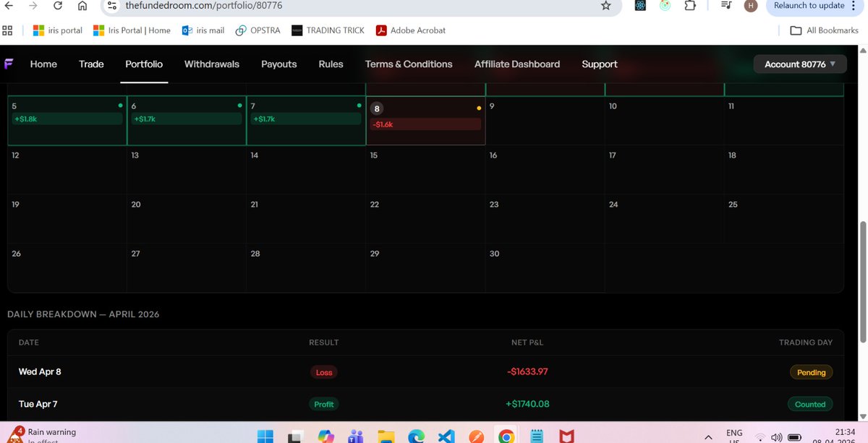Click The Funded Room F logo
The height and width of the screenshot is (443, 868).
[9, 64]
